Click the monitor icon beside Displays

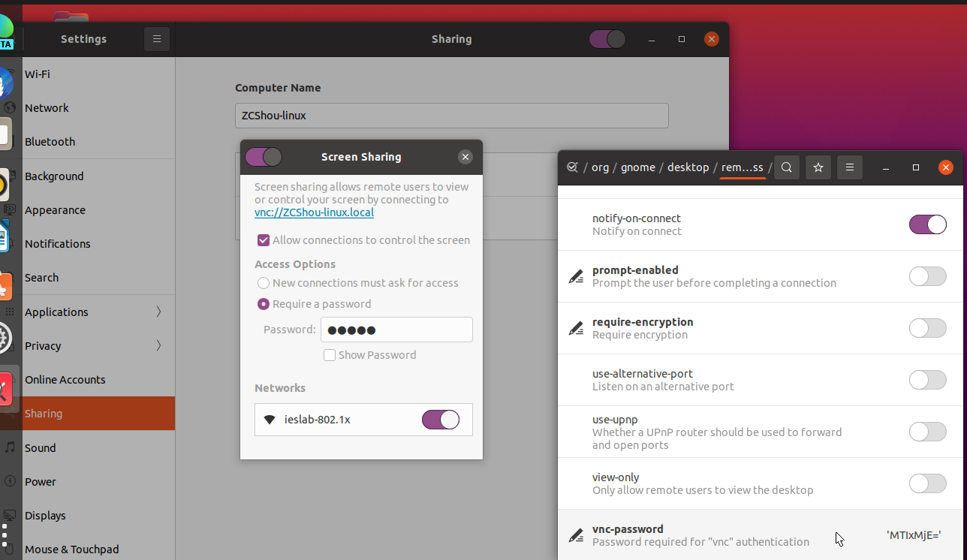pyautogui.click(x=10, y=516)
